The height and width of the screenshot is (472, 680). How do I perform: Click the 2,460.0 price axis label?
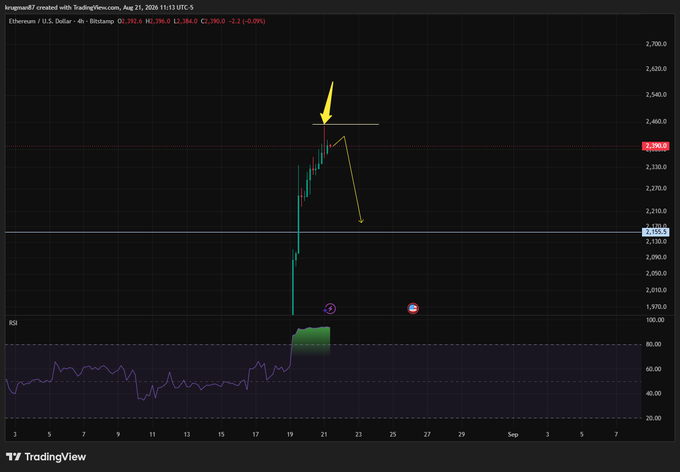click(656, 121)
